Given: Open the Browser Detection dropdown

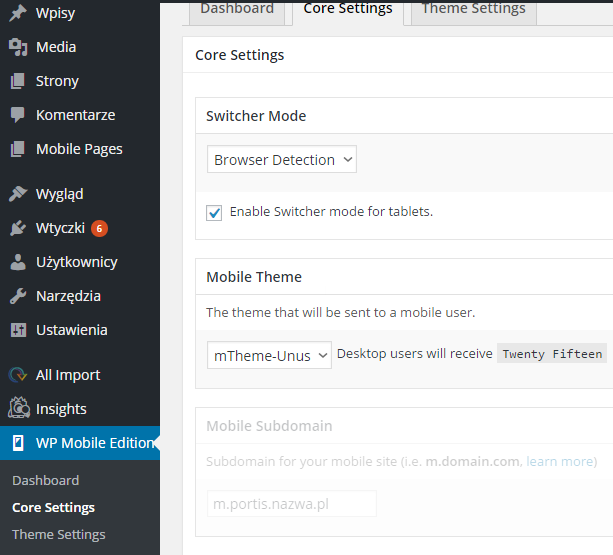Looking at the screenshot, I should [281, 159].
